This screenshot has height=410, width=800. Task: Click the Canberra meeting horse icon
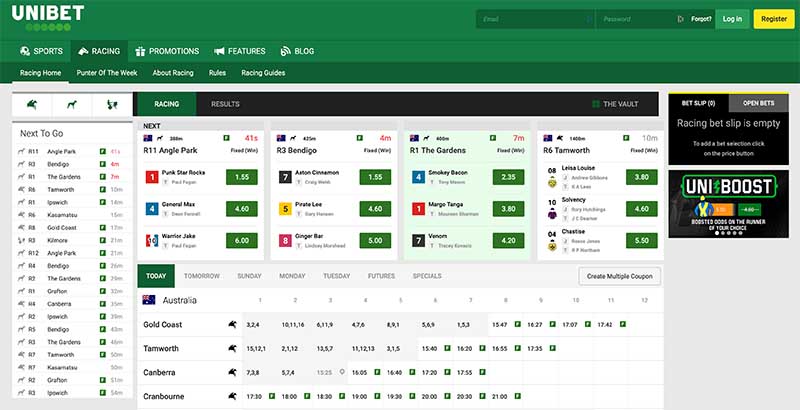pyautogui.click(x=233, y=372)
